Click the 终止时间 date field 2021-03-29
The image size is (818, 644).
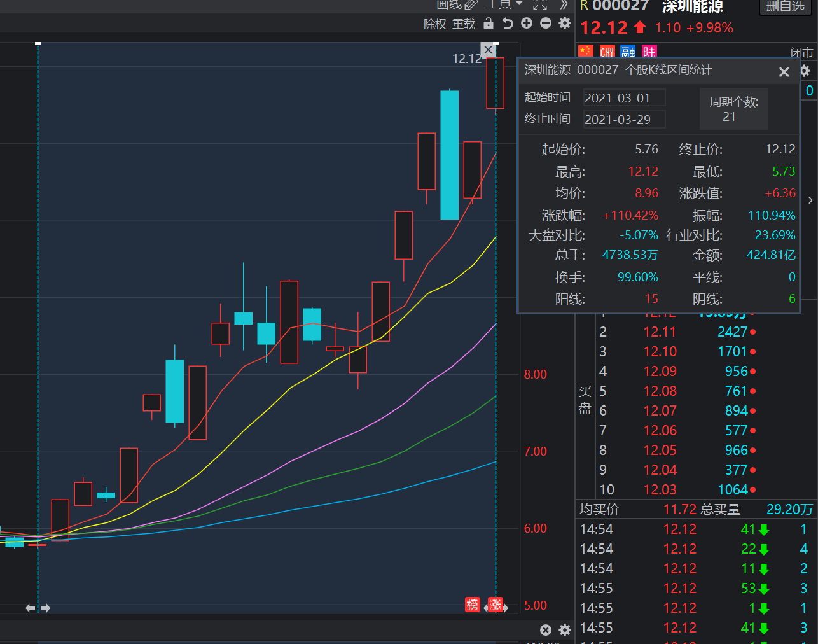tap(624, 120)
